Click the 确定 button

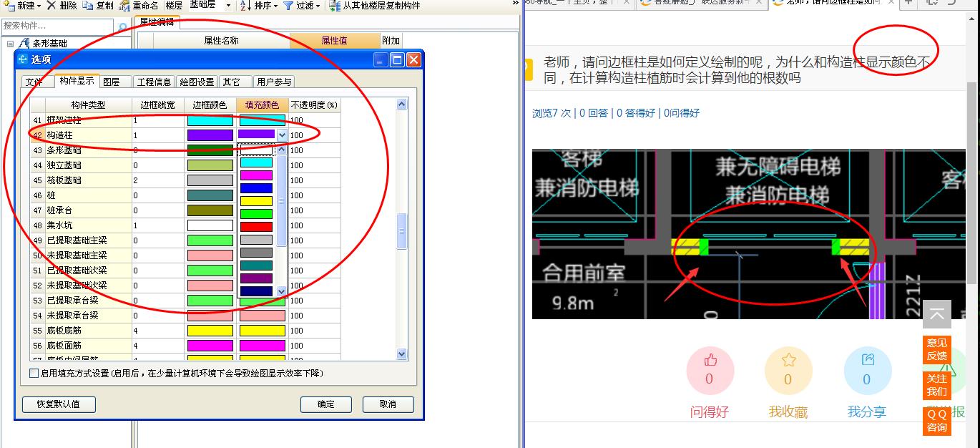pyautogui.click(x=326, y=404)
